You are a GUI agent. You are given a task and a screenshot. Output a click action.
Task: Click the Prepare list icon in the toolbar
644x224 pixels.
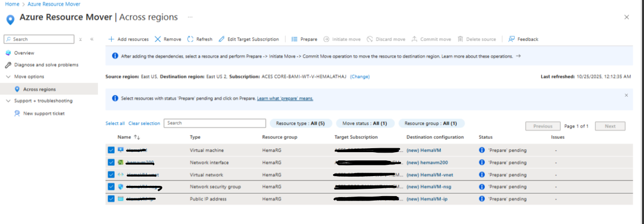click(x=295, y=39)
